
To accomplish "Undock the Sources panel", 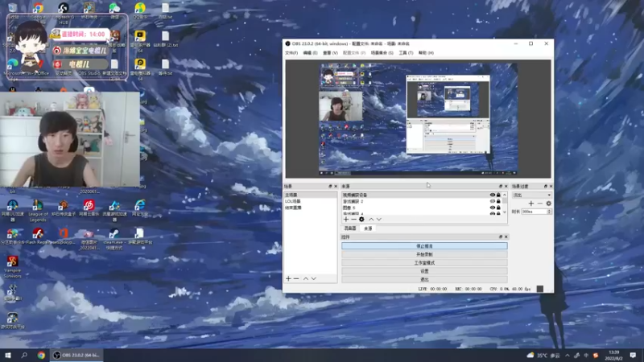I will pyautogui.click(x=500, y=187).
